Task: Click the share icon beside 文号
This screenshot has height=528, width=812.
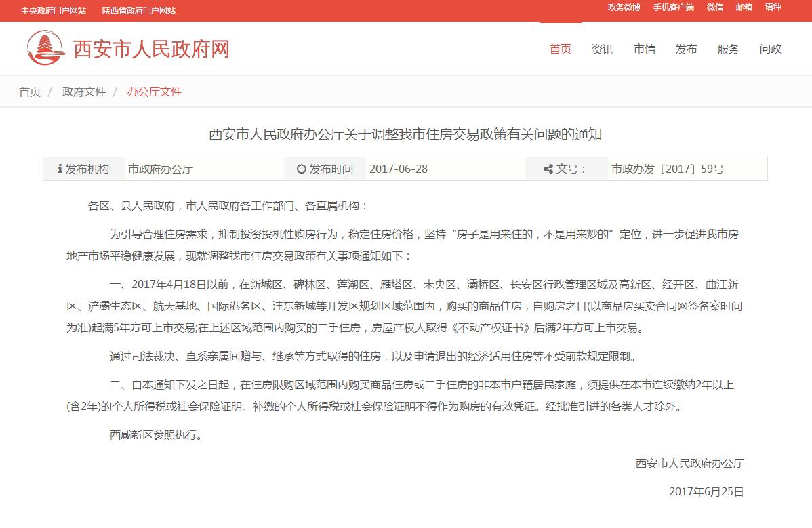Action: click(550, 169)
